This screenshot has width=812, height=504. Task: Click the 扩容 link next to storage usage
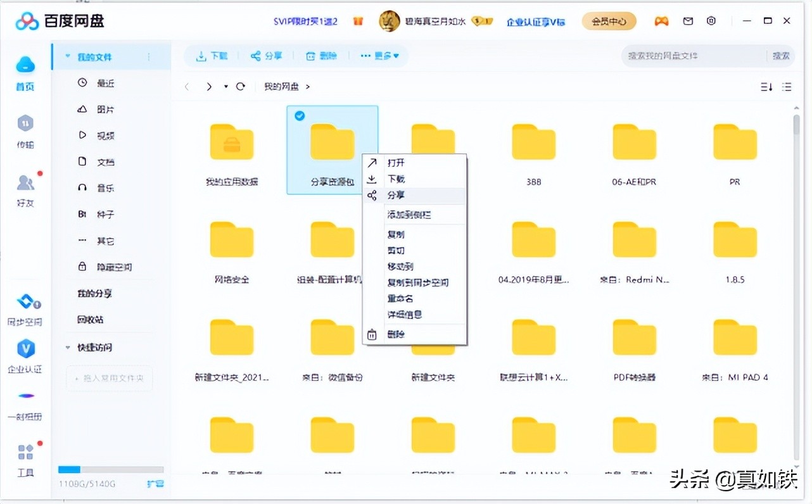[155, 482]
